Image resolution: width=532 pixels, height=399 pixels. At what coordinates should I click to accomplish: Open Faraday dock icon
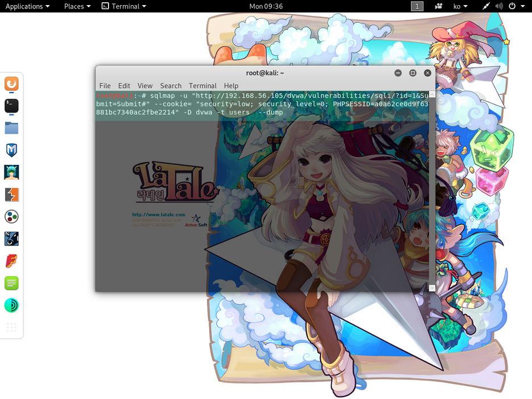[11, 261]
